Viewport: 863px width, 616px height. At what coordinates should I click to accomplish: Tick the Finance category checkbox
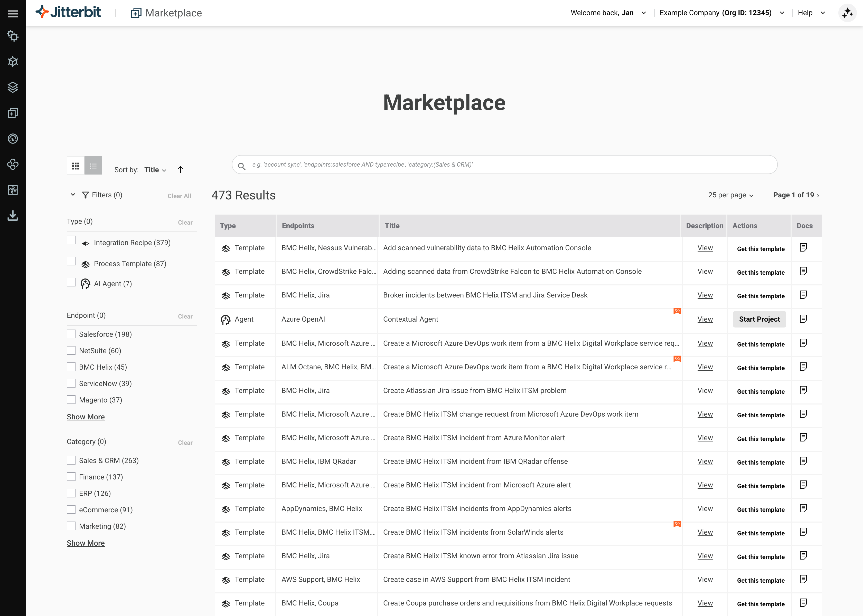(x=71, y=477)
